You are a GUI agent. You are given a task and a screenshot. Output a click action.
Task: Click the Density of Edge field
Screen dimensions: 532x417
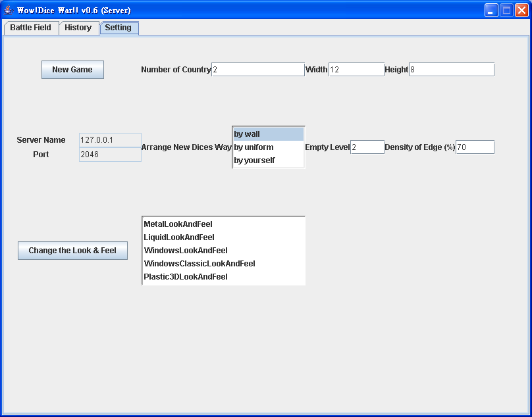click(474, 147)
